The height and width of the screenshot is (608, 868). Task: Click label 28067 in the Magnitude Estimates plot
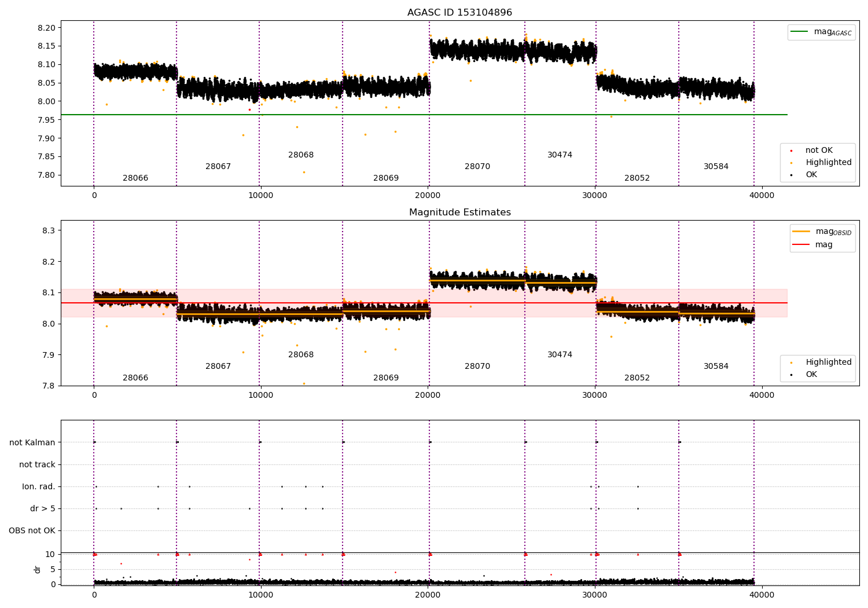[218, 367]
